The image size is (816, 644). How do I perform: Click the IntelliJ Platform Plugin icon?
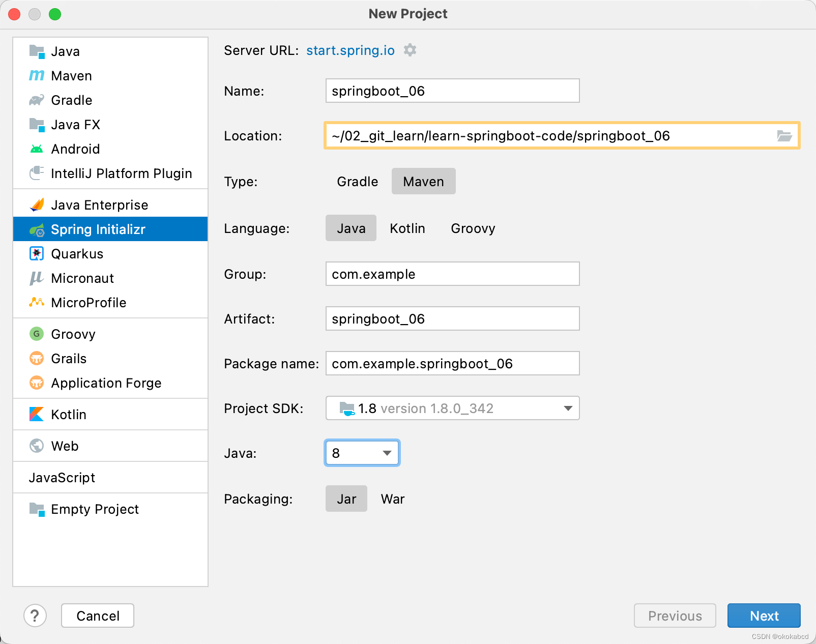37,173
